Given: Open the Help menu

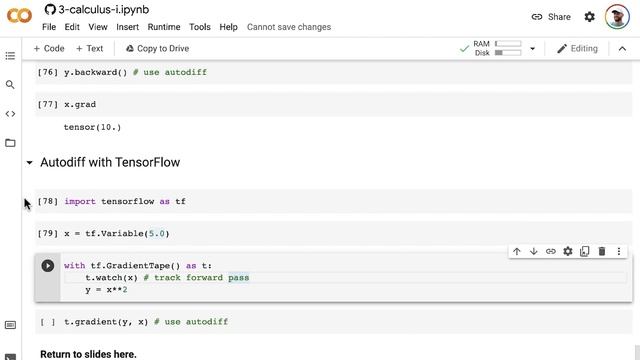Looking at the screenshot, I should 228,27.
